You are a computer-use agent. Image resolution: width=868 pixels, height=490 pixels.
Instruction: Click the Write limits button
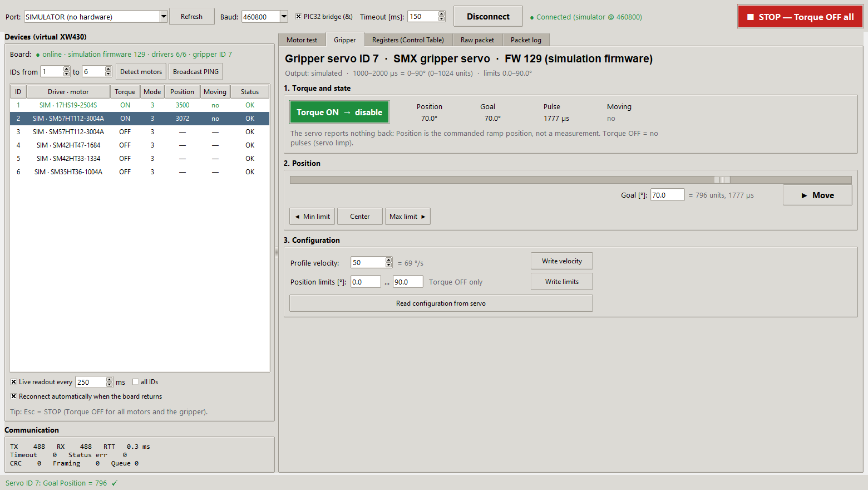click(562, 282)
